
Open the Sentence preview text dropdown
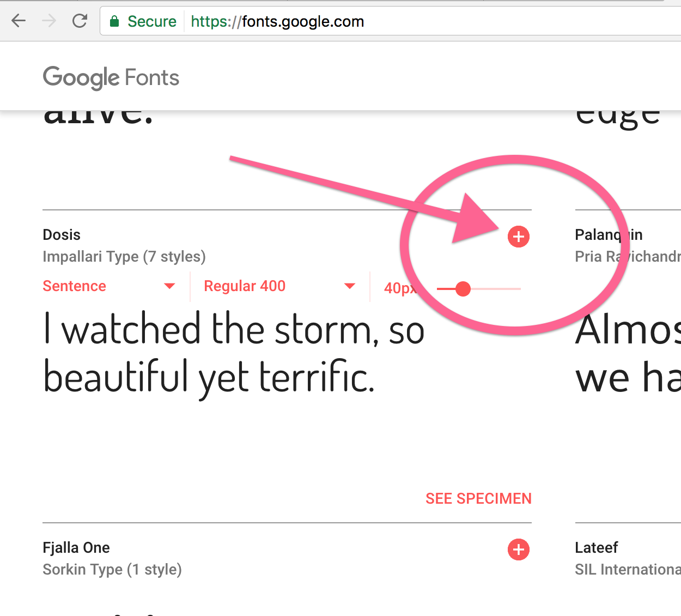109,286
